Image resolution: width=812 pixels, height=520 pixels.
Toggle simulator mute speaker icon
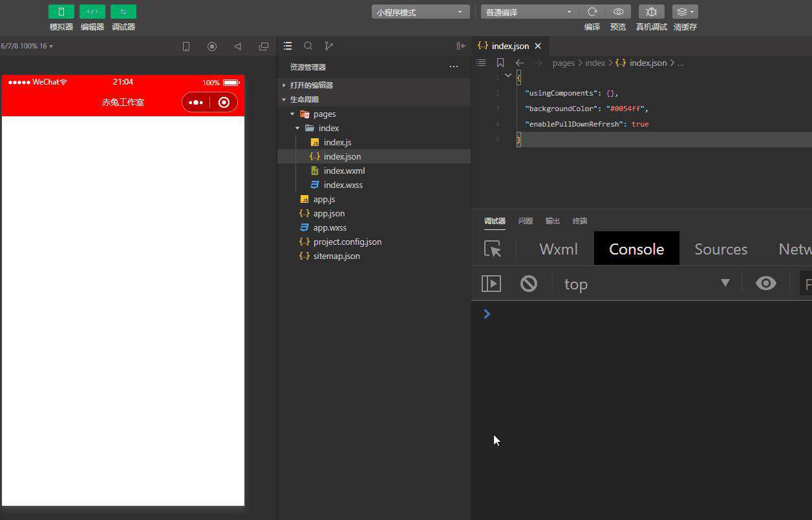point(238,47)
